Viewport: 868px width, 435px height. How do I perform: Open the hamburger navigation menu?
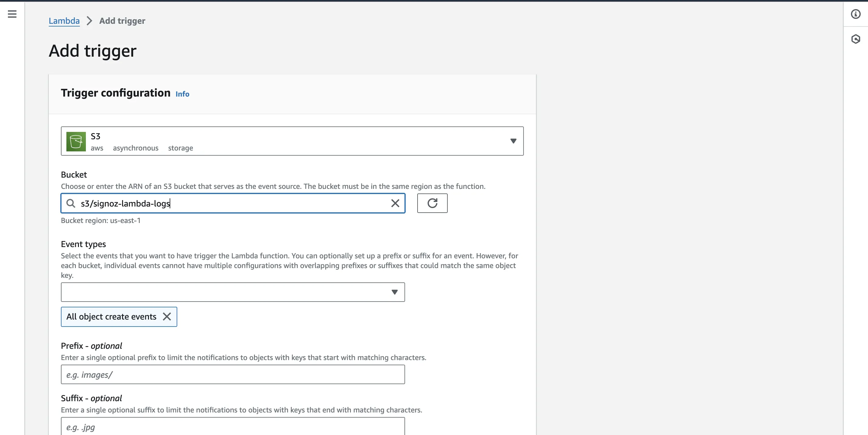point(12,14)
